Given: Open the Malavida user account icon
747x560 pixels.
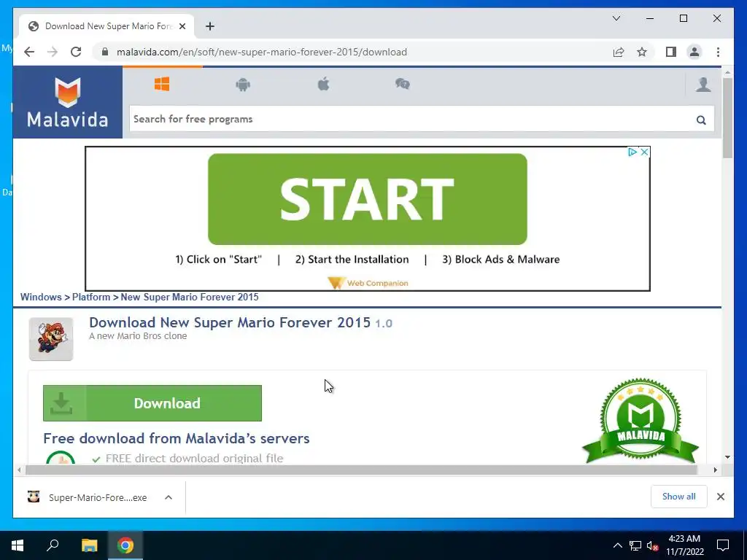Looking at the screenshot, I should [703, 85].
